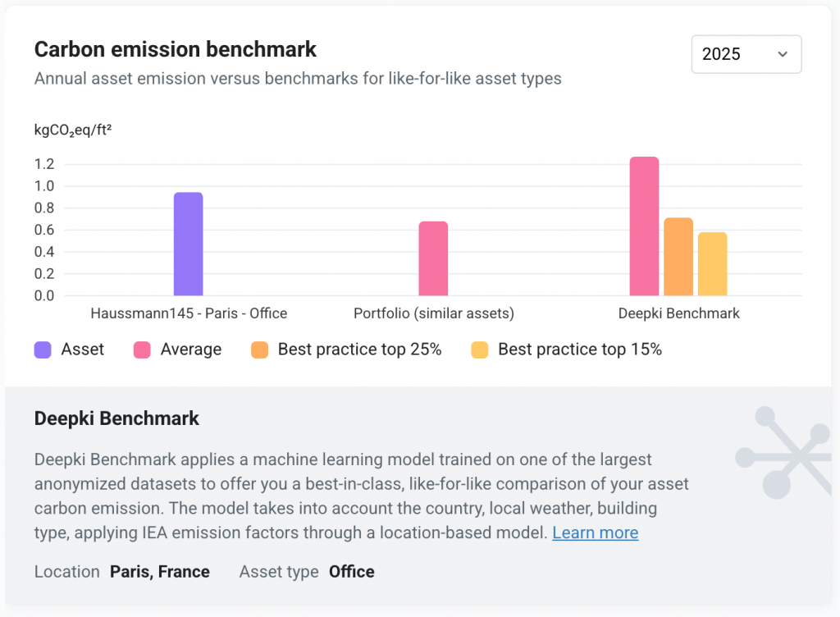Toggle Best practice top 25% orange swatch
Image resolution: width=840 pixels, height=617 pixels.
tap(260, 350)
